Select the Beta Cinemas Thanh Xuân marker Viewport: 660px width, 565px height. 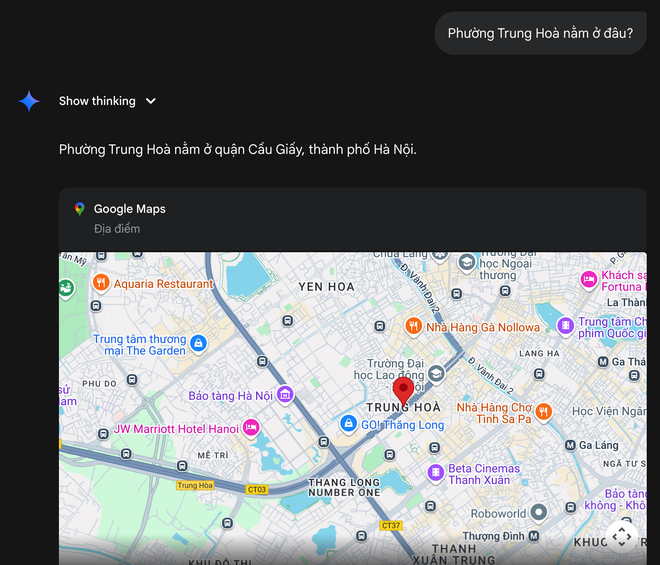(436, 473)
